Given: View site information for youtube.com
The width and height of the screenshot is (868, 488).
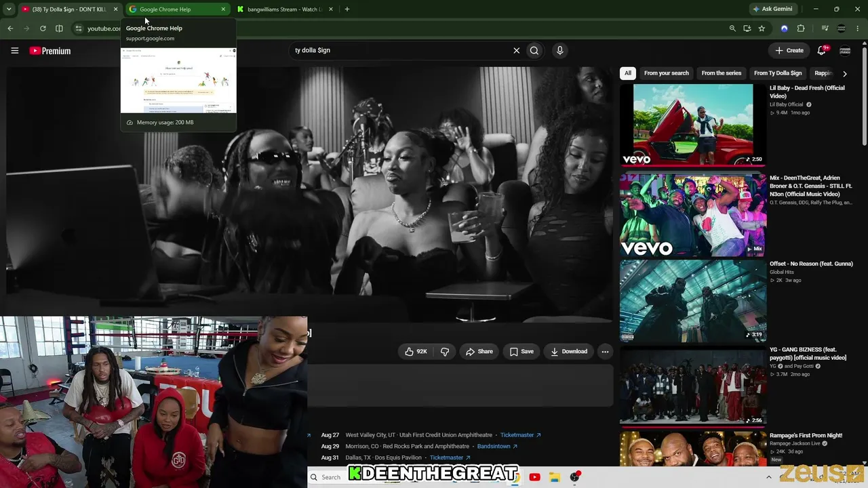Looking at the screenshot, I should 78,28.
